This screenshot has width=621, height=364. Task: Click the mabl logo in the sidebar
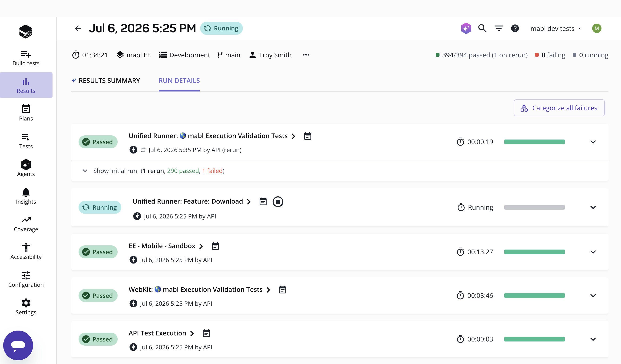26,32
